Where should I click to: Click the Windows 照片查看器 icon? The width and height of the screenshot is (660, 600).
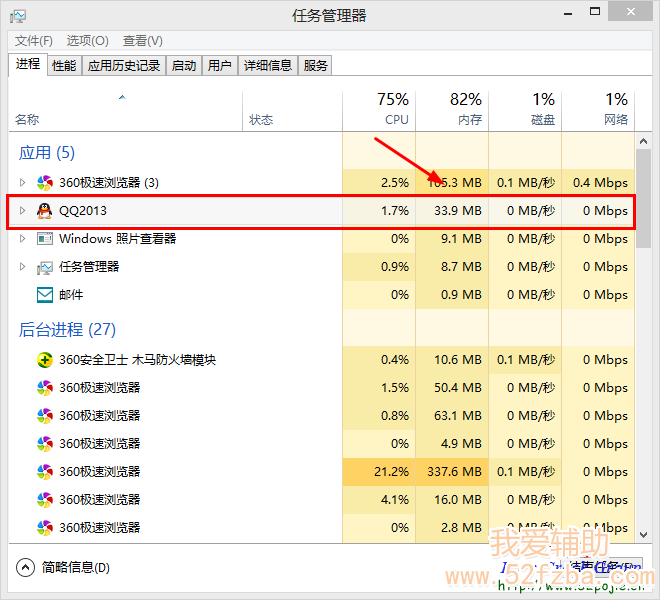tap(45, 239)
